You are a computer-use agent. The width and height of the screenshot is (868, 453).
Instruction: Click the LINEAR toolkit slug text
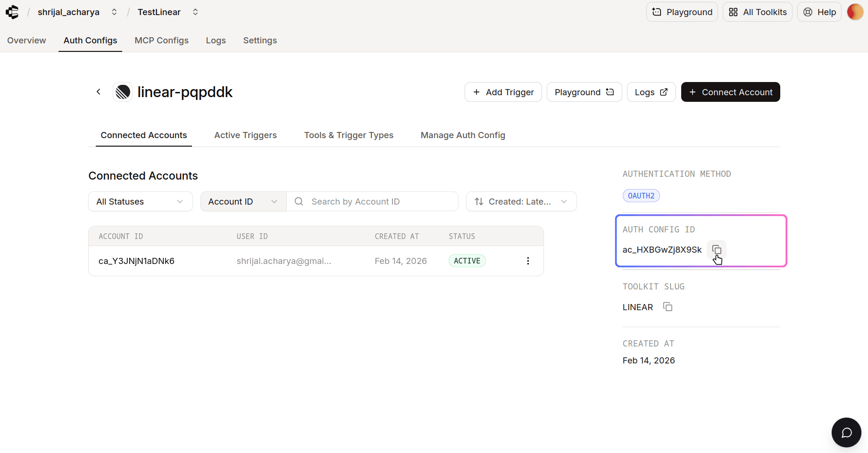tap(638, 307)
